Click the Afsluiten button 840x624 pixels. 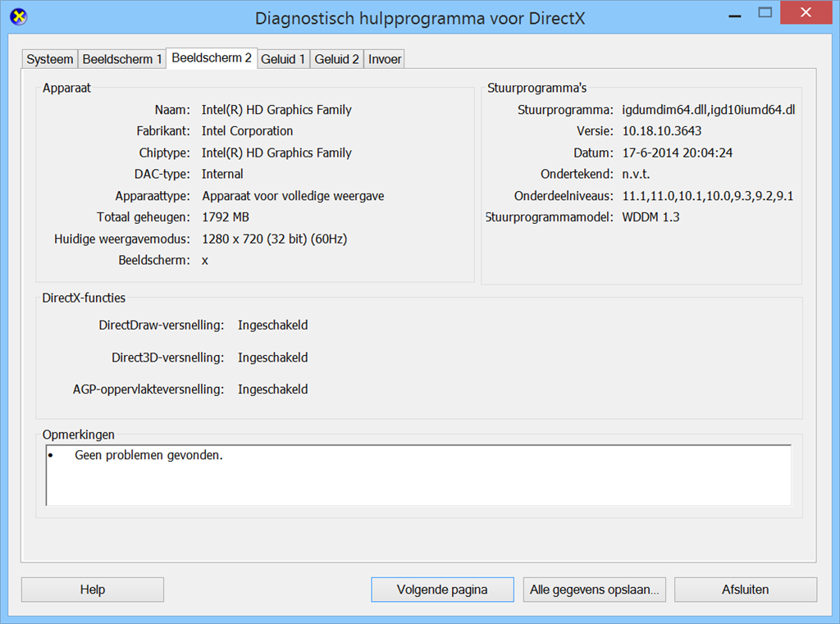746,590
